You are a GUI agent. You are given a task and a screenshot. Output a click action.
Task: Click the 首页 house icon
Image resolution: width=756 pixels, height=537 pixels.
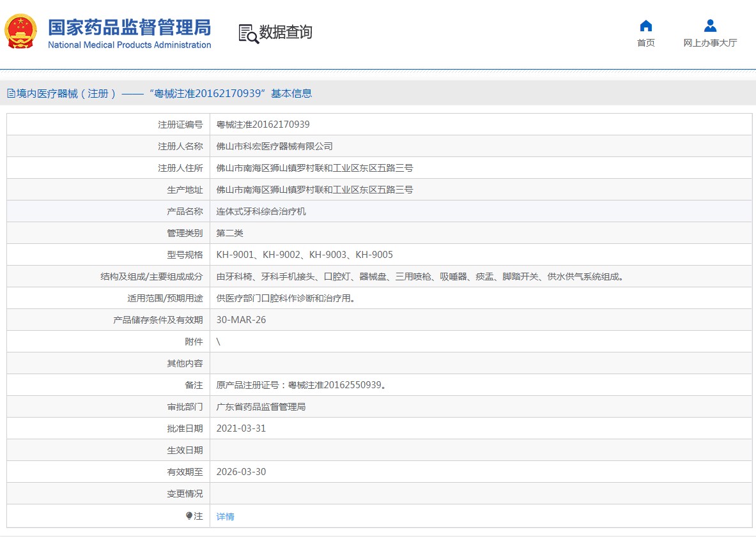pos(645,26)
